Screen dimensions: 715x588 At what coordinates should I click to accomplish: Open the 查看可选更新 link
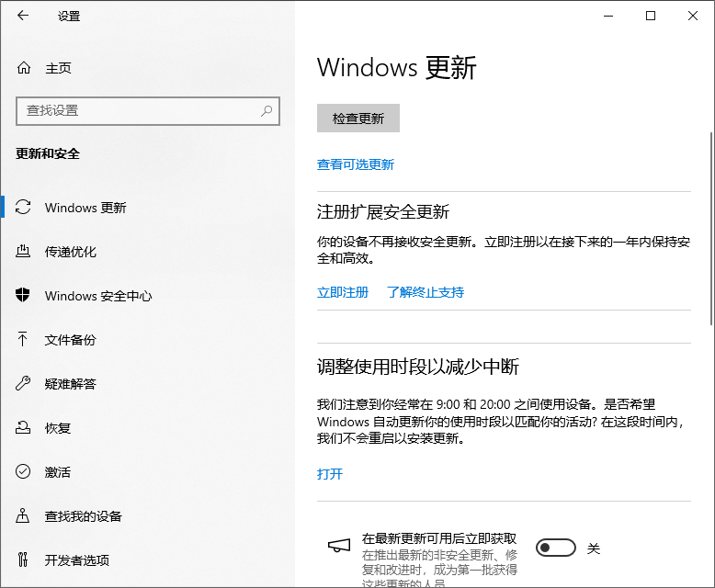pyautogui.click(x=356, y=164)
